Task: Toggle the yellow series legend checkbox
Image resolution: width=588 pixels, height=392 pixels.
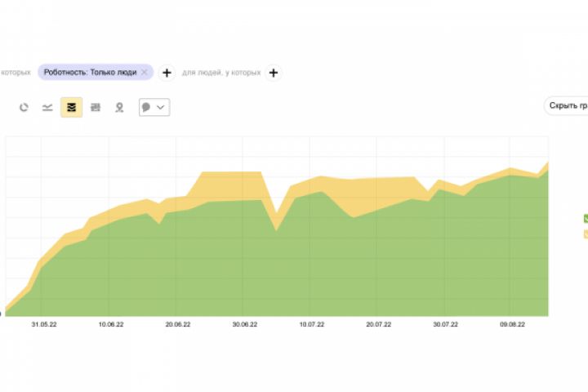Action: (x=586, y=234)
